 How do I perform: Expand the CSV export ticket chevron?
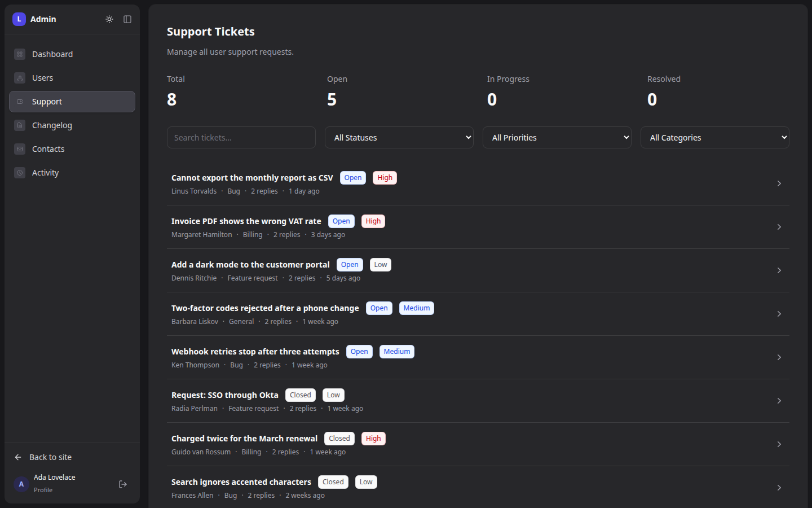(779, 183)
